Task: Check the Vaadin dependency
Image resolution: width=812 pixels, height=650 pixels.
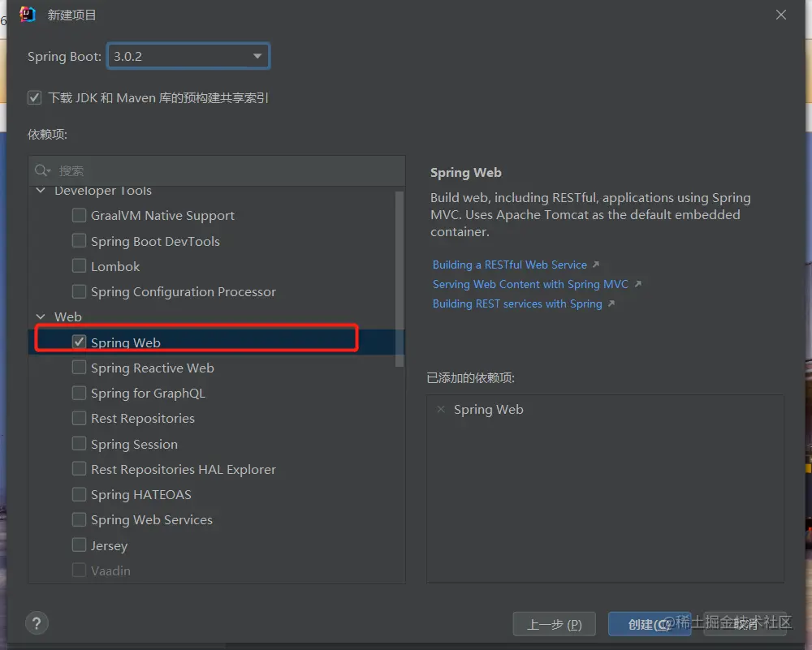Action: click(x=80, y=570)
